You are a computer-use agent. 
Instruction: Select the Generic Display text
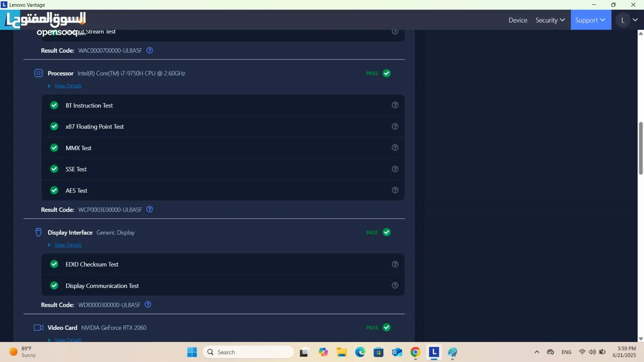(x=115, y=233)
